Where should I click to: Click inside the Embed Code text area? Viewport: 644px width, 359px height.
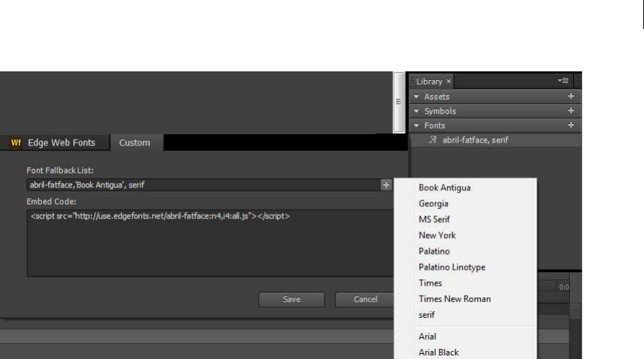pos(211,243)
